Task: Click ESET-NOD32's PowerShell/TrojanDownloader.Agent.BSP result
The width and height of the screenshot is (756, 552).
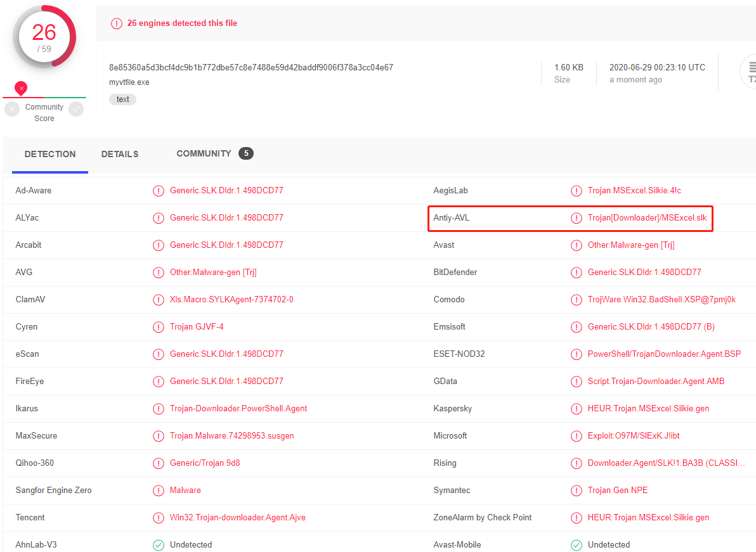Action: [665, 354]
